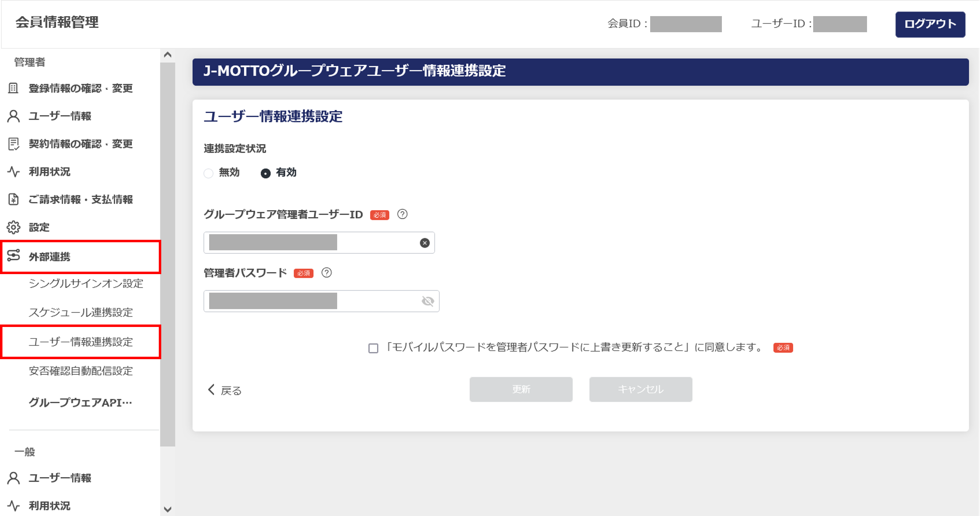Go to ユーザー情報連携設定
980x516 pixels.
pyautogui.click(x=81, y=342)
